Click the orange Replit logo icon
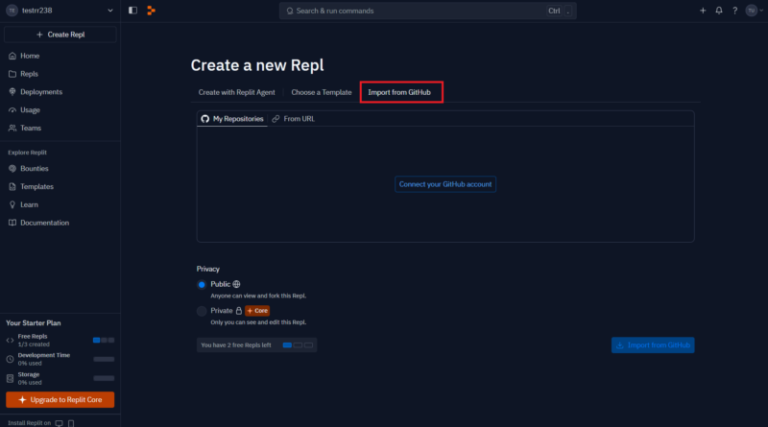The height and width of the screenshot is (427, 768). (151, 10)
